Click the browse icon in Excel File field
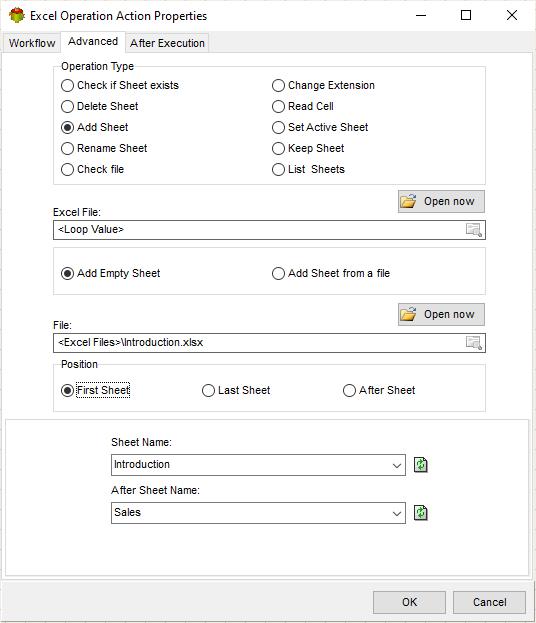 tap(474, 230)
